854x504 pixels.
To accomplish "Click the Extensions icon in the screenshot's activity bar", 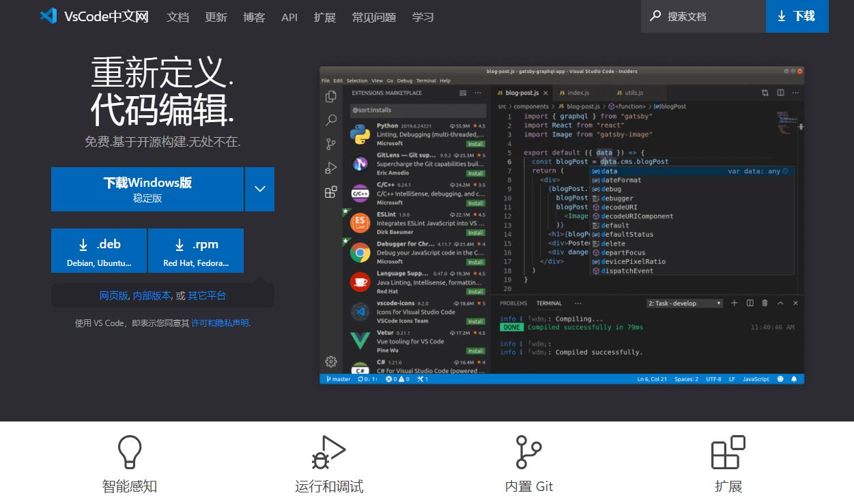I will [x=331, y=192].
